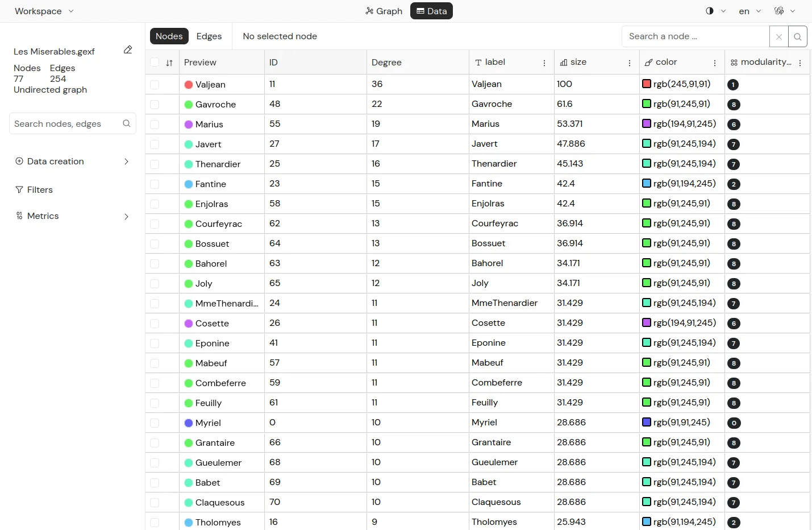Switch to the Graph view tab
The width and height of the screenshot is (812, 530).
click(x=384, y=11)
